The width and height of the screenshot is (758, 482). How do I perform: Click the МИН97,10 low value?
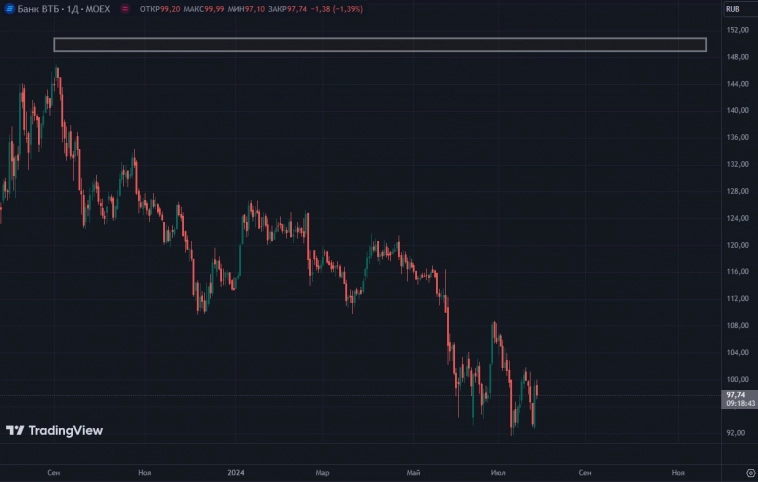[x=246, y=9]
